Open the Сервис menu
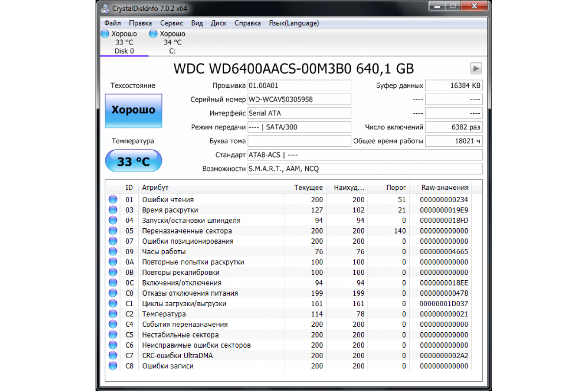 point(171,23)
